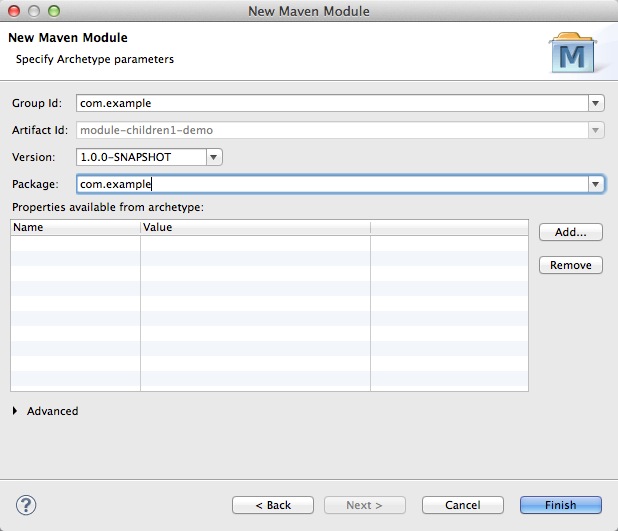The height and width of the screenshot is (531, 618).
Task: Expand the Advanced section
Action: click(17, 411)
